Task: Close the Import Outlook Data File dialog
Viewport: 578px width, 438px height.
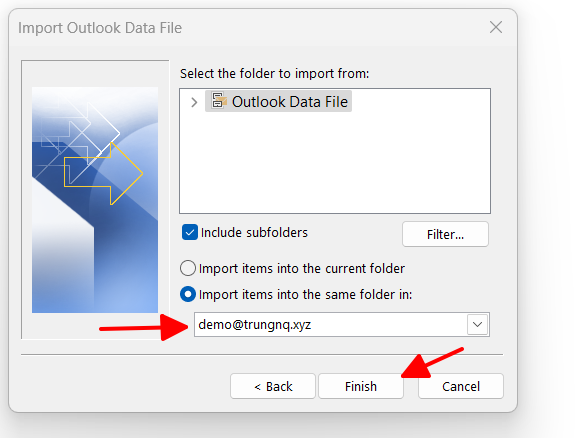Action: (x=496, y=27)
